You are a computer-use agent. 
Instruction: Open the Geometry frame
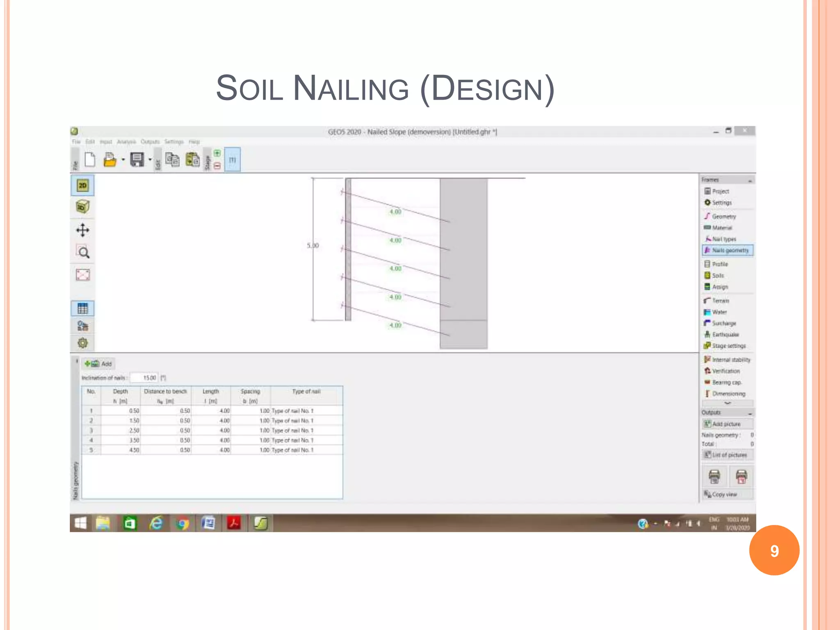coord(728,216)
